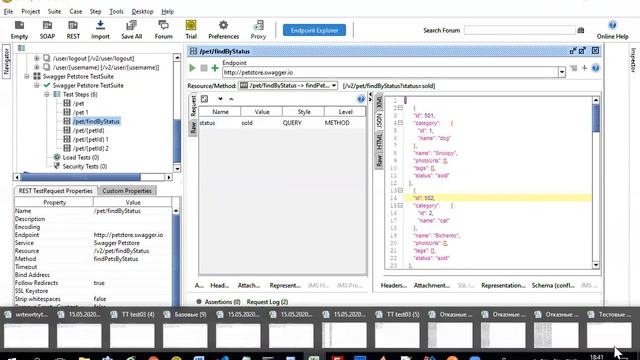The height and width of the screenshot is (360, 640).
Task: Open the Desktop menu
Action: coord(142,11)
